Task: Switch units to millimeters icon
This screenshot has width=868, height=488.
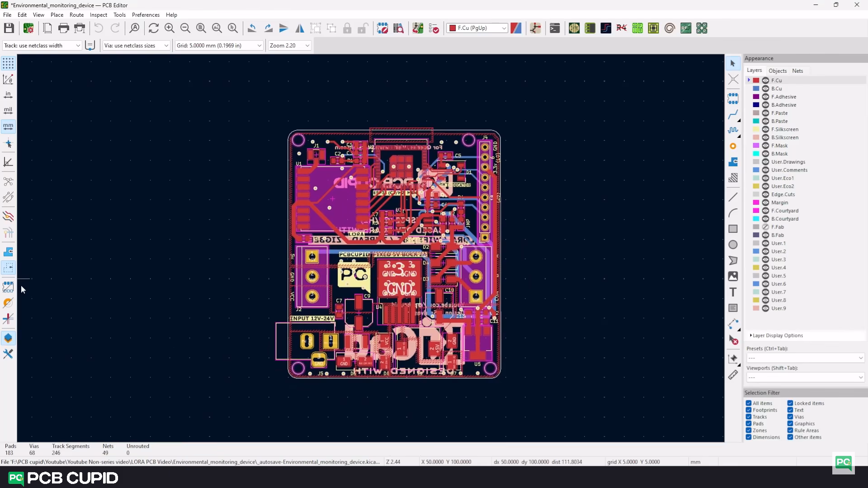Action: 8,126
